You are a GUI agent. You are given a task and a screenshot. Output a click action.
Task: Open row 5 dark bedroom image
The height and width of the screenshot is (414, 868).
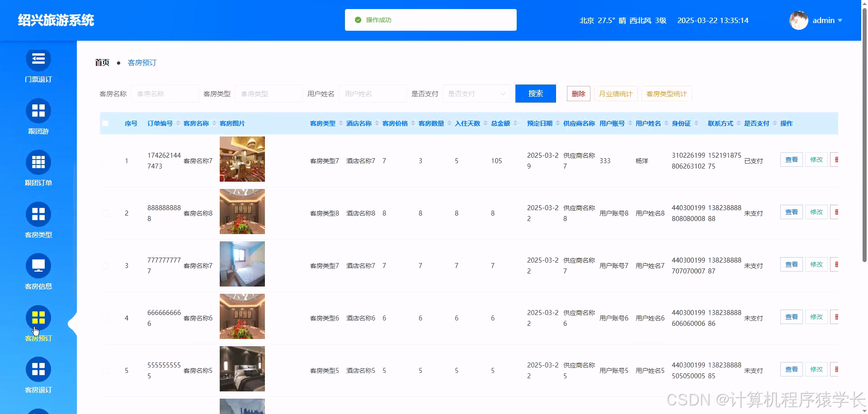click(x=242, y=369)
